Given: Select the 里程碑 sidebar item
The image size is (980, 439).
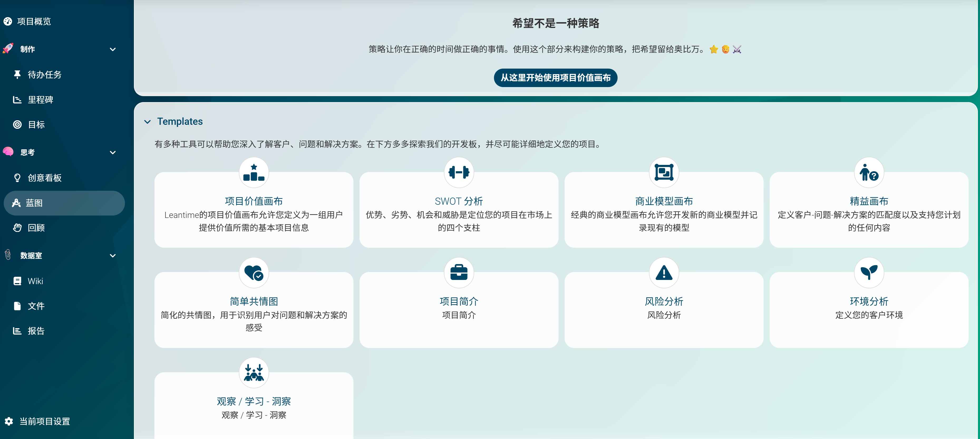Looking at the screenshot, I should (40, 100).
